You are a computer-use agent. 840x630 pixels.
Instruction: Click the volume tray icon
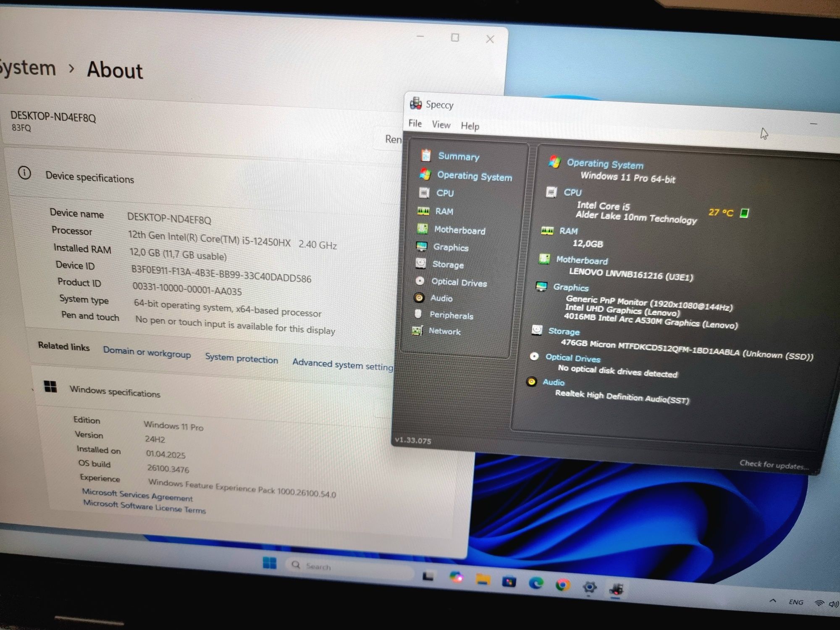tap(834, 604)
